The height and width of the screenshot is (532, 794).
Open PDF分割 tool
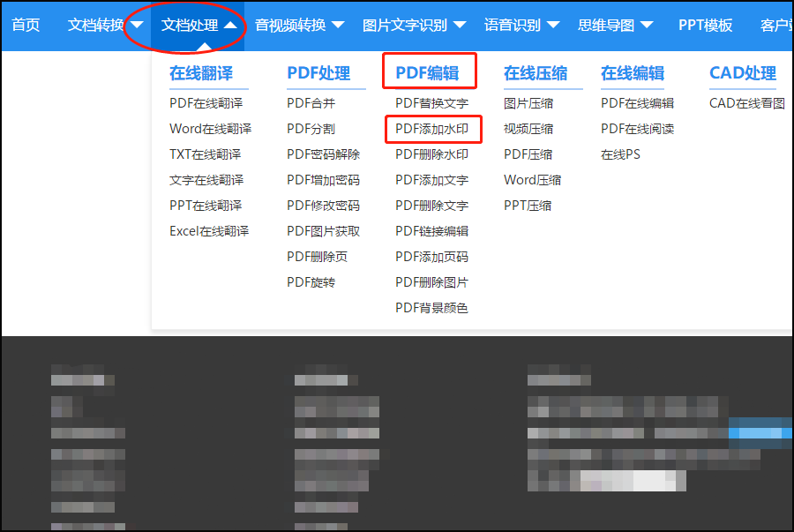[x=311, y=129]
